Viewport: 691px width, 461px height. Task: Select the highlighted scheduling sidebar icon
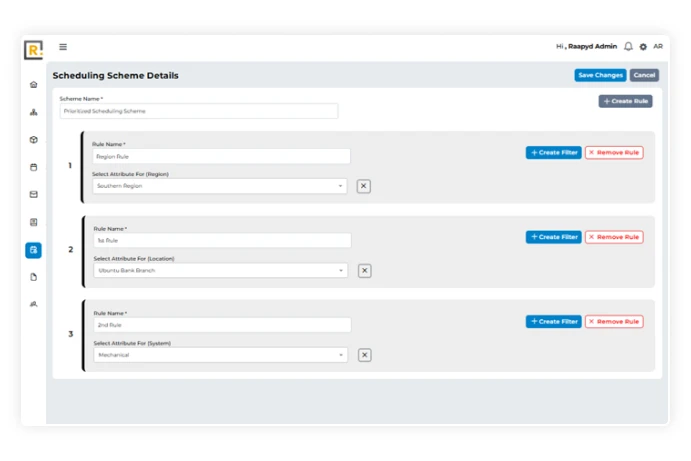point(34,250)
